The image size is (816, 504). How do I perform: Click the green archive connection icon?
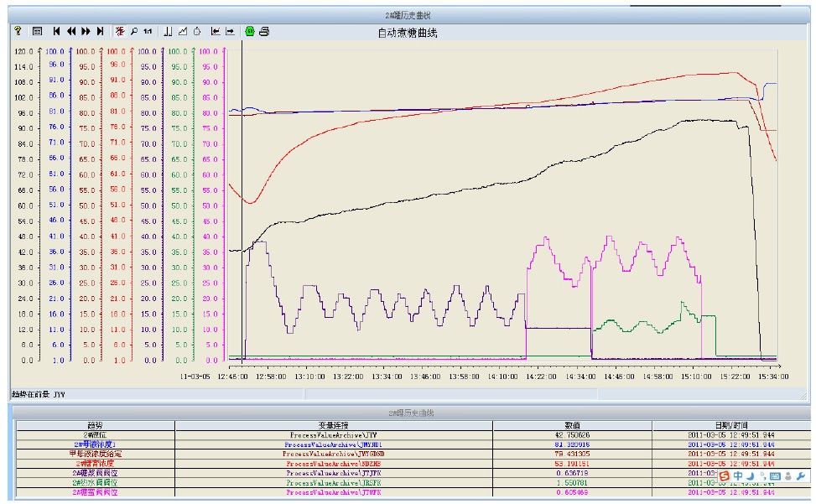pos(249,31)
